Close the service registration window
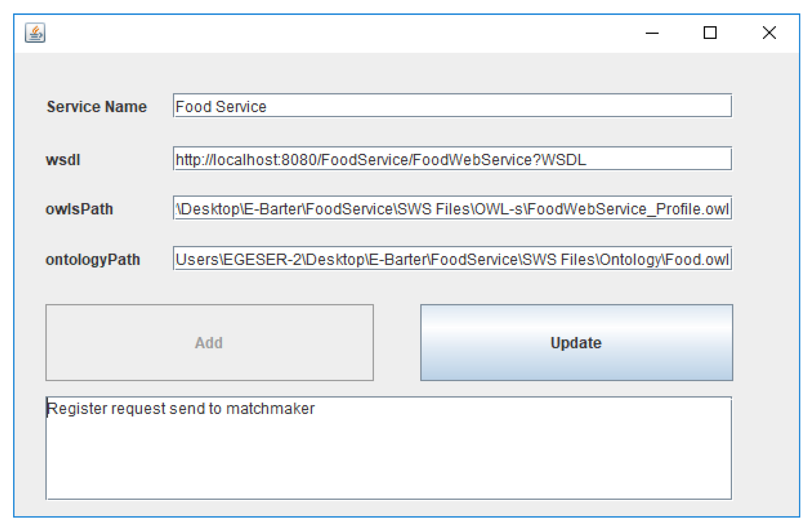Viewport: 812px width, 531px height. (769, 33)
